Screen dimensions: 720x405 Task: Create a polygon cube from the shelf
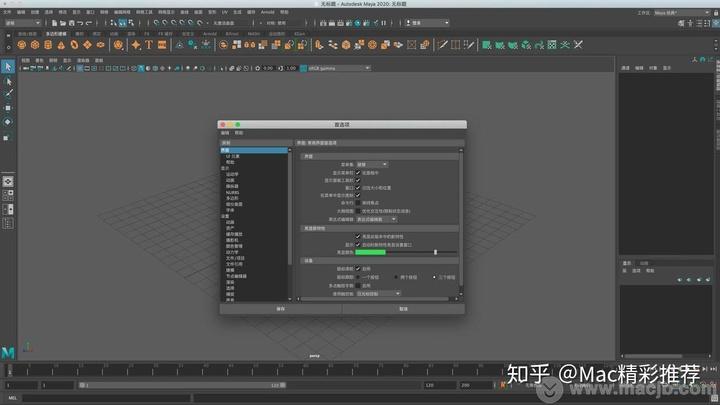[35, 45]
